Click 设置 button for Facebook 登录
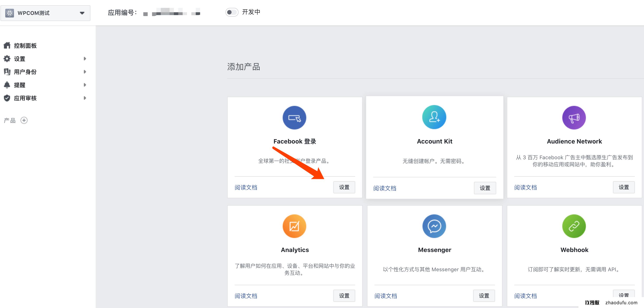644x308 pixels. click(344, 187)
